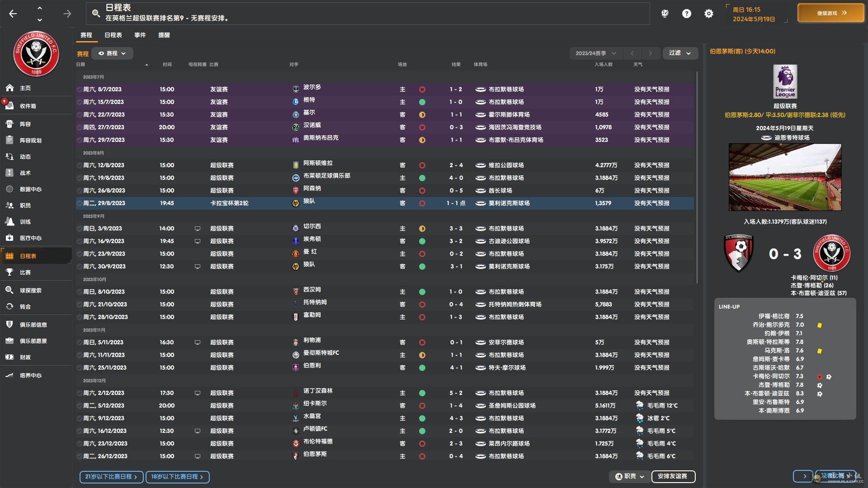Go to previous season with left chevron
This screenshot has width=868, height=488.
point(632,53)
